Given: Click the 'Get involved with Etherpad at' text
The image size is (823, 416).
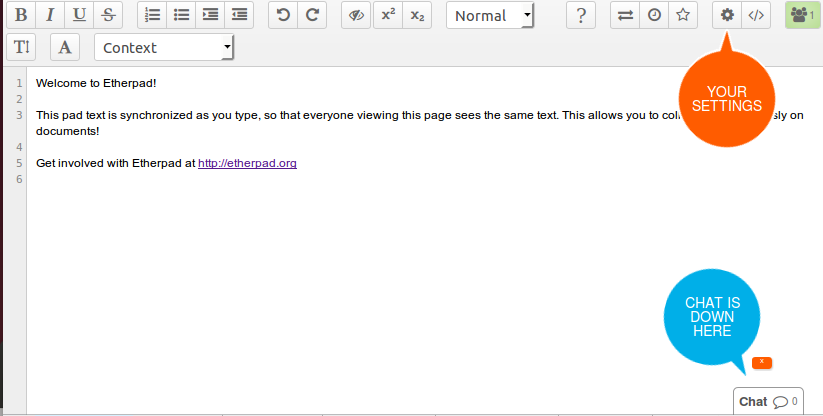Looking at the screenshot, I should [x=115, y=163].
